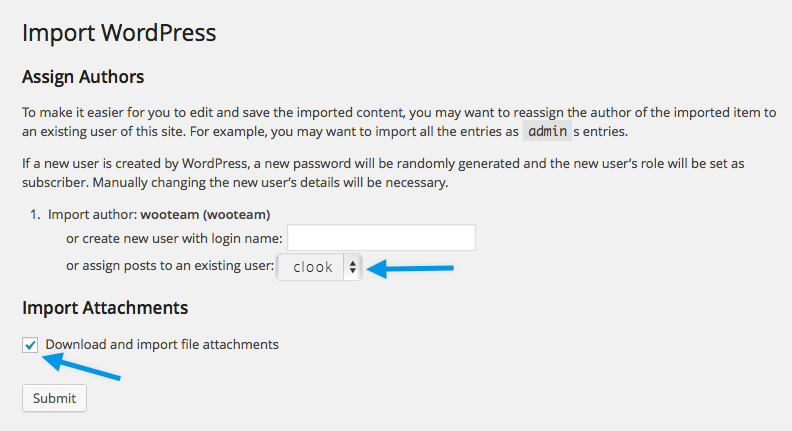
Task: Click the Assign Authors section heading
Action: click(x=83, y=77)
